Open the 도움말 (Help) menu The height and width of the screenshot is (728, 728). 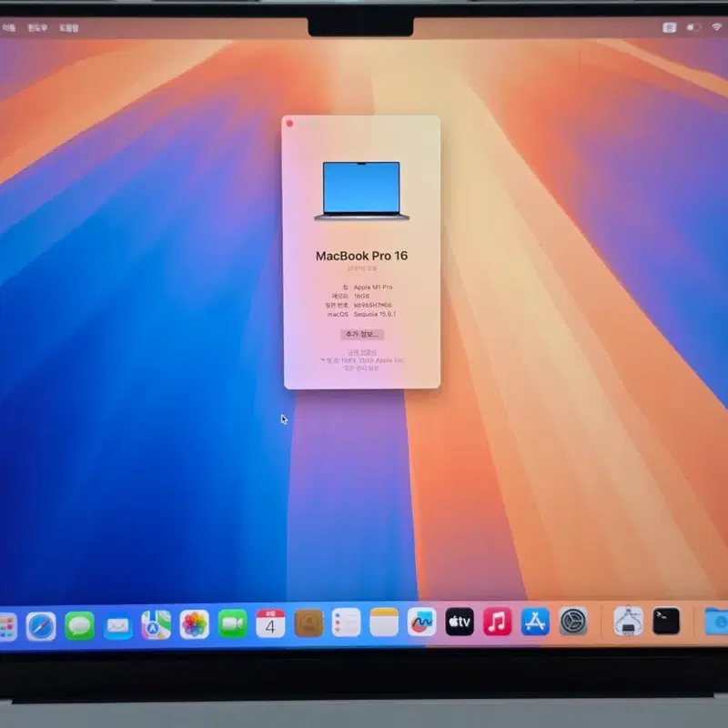(x=69, y=28)
